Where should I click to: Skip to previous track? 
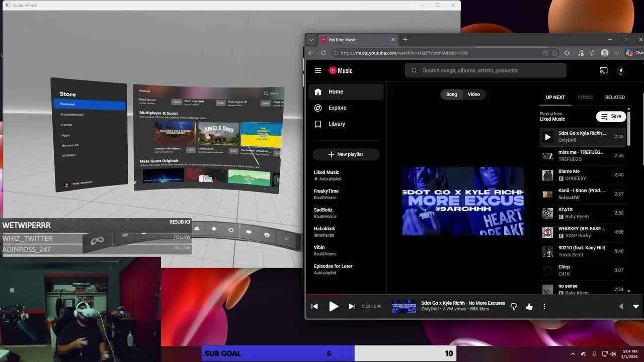point(314,306)
